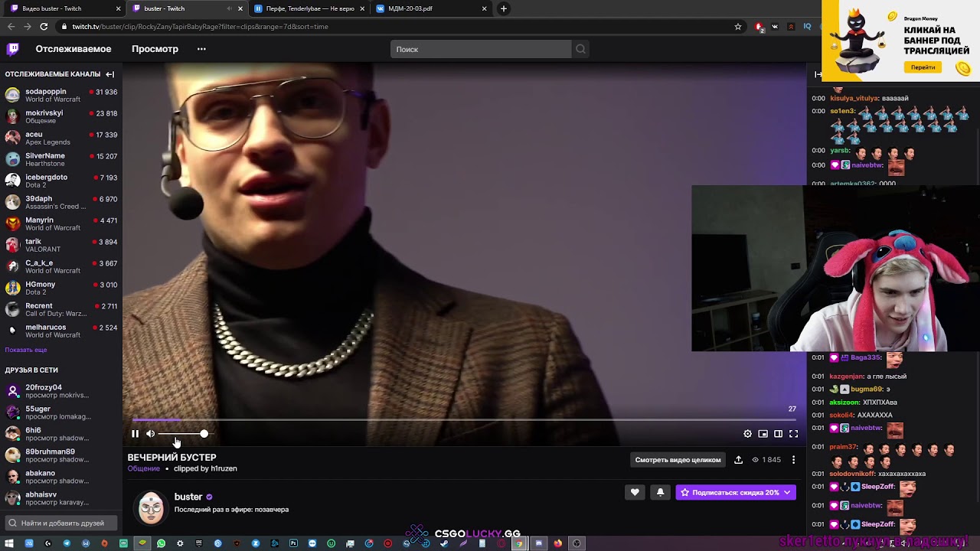Mute the clip using the speaker icon
The height and width of the screenshot is (551, 980).
(x=150, y=434)
